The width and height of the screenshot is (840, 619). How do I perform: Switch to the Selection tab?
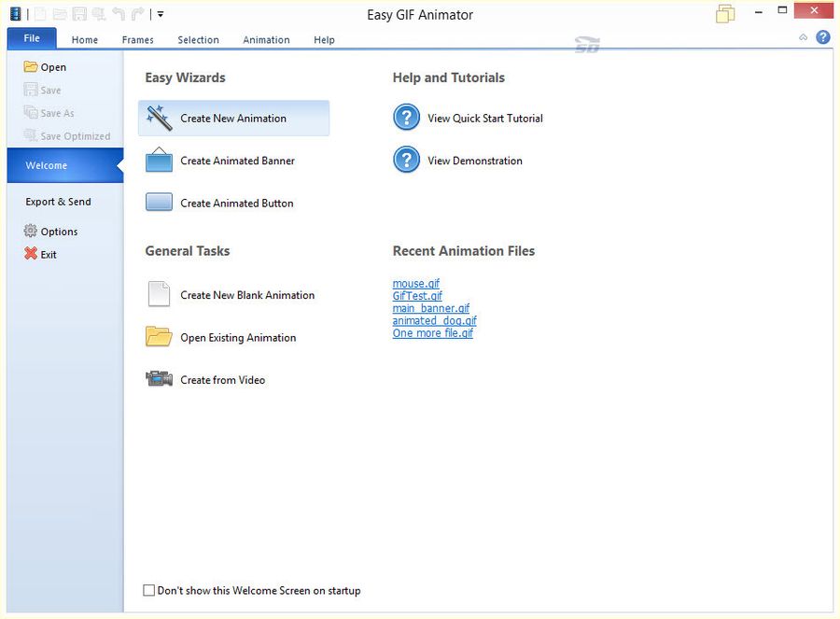tap(198, 39)
